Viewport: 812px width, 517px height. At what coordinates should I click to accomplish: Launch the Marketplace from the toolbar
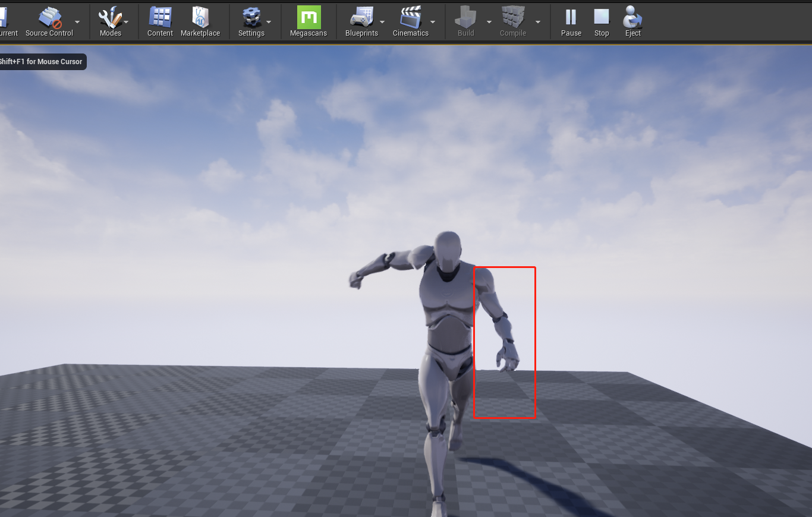(x=200, y=21)
